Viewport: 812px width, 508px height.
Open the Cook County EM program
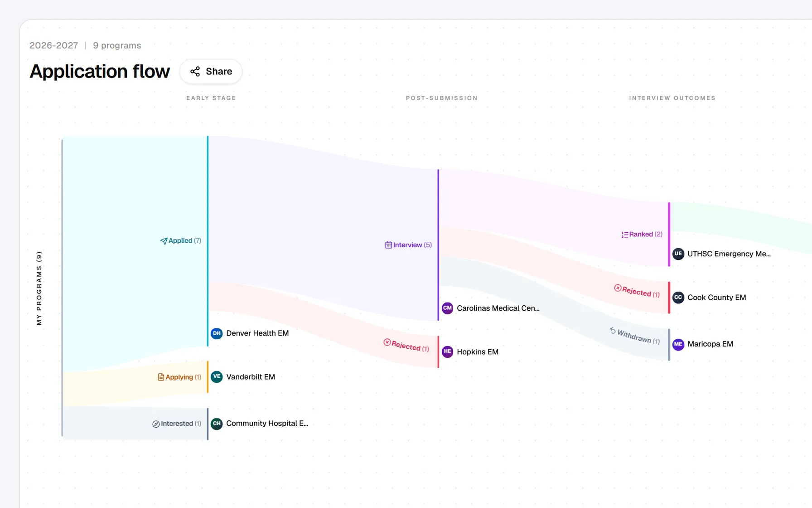click(x=716, y=298)
